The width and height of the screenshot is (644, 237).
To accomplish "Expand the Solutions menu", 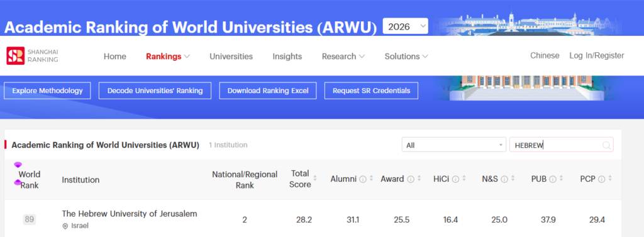I will point(406,57).
